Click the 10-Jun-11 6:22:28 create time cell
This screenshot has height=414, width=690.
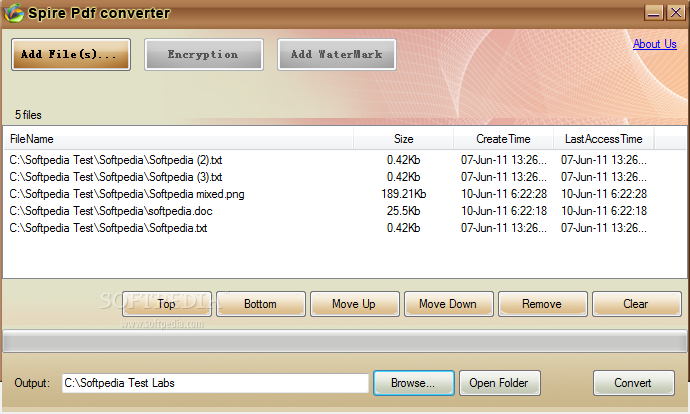click(x=504, y=194)
